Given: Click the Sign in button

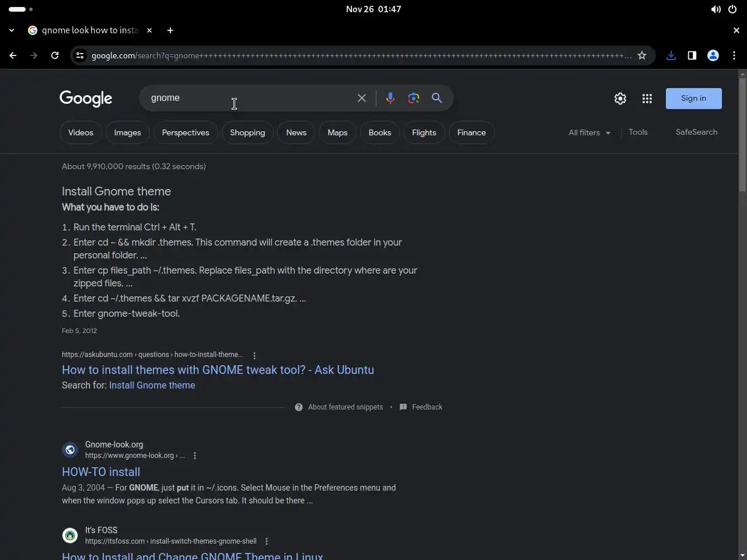Looking at the screenshot, I should tap(694, 99).
